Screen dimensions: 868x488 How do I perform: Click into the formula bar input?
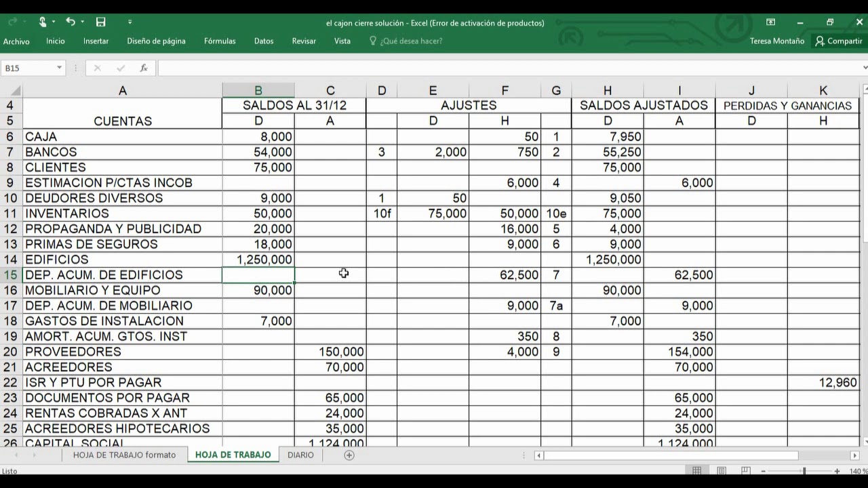point(509,68)
